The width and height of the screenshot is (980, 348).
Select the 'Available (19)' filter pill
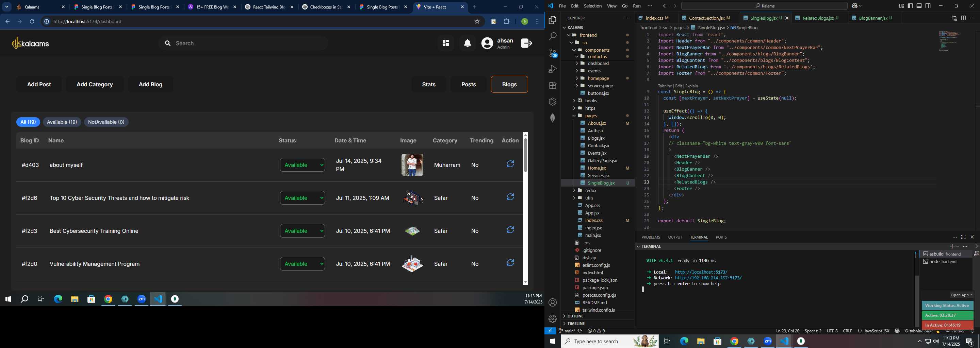click(62, 122)
